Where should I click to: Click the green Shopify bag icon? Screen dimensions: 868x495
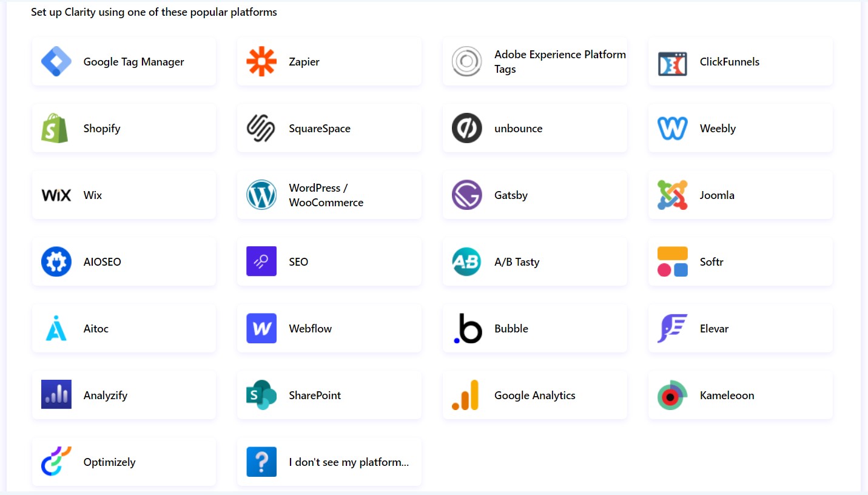point(55,128)
